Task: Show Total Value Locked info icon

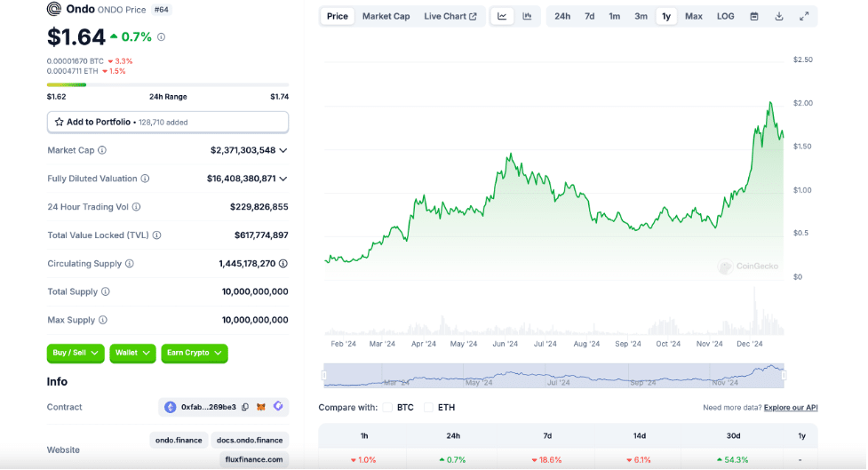Action: pos(156,235)
